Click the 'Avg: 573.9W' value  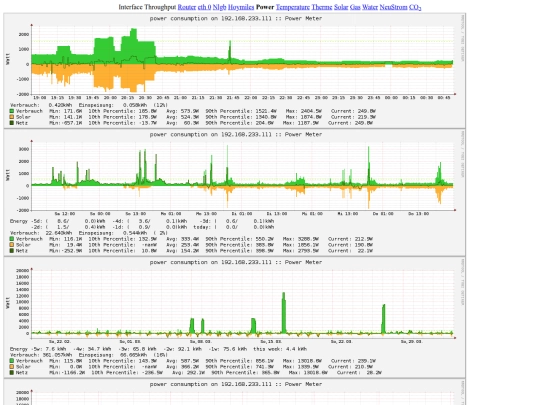(183, 111)
